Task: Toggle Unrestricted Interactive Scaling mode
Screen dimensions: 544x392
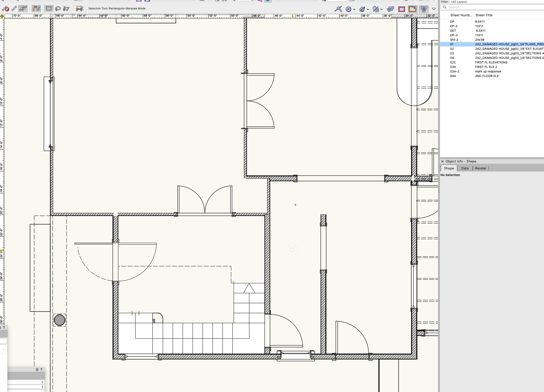Action: (x=23, y=8)
